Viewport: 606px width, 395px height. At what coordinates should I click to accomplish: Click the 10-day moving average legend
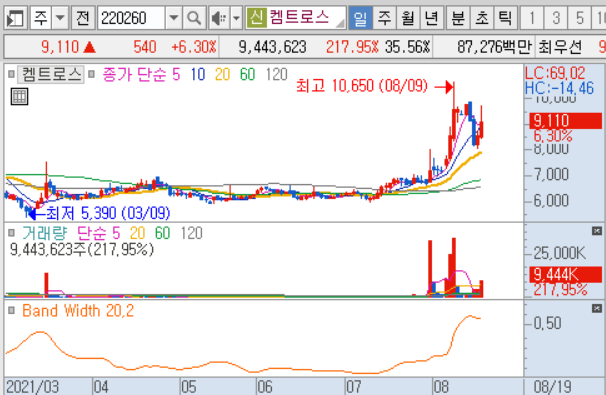(197, 74)
